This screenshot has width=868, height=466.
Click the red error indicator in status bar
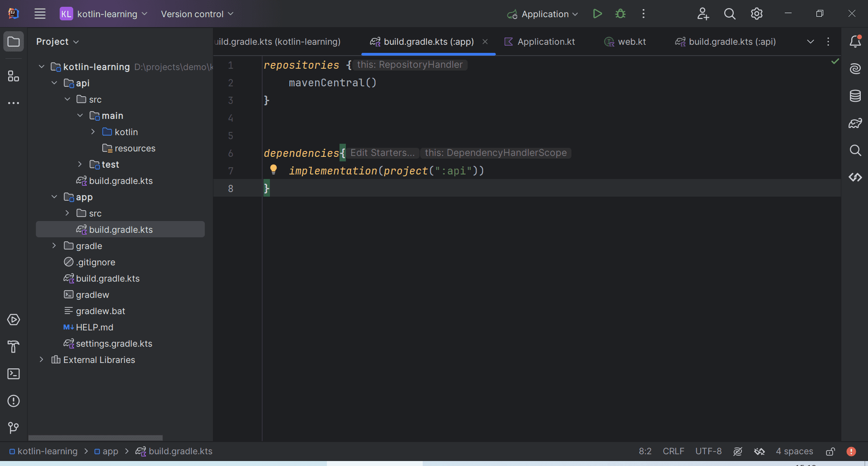[x=851, y=451]
